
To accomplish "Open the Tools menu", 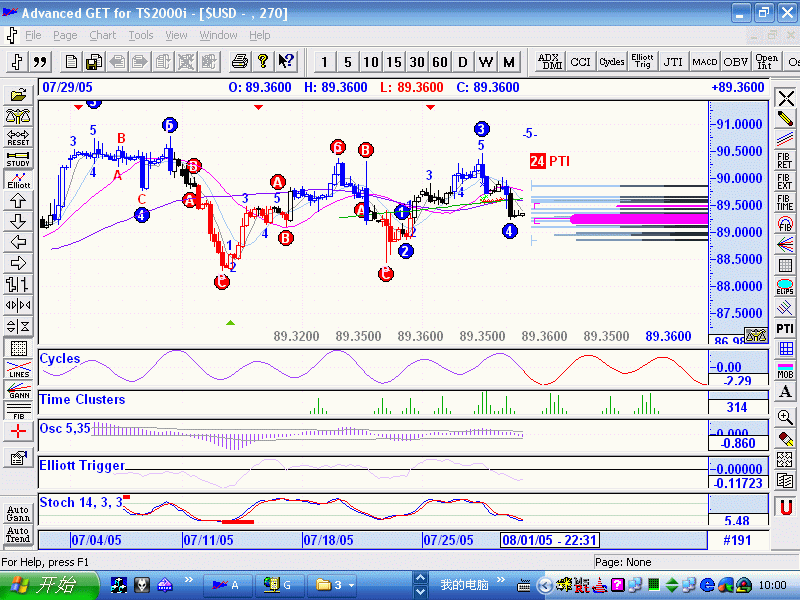I will (141, 35).
